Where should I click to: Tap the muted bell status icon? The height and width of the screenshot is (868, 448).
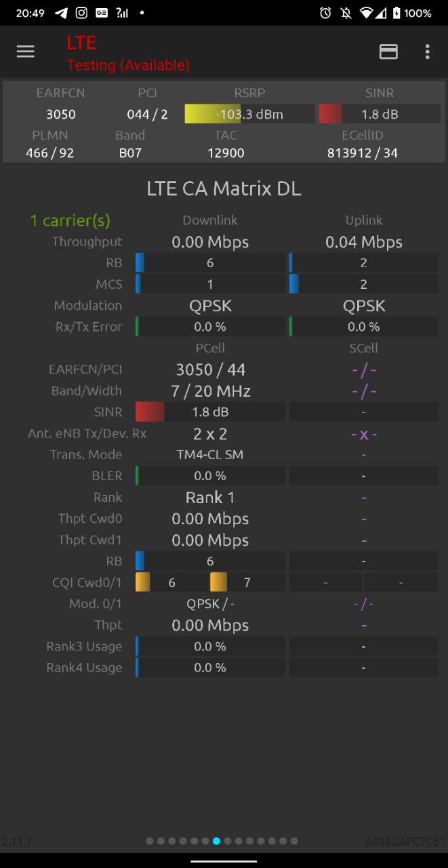point(346,13)
